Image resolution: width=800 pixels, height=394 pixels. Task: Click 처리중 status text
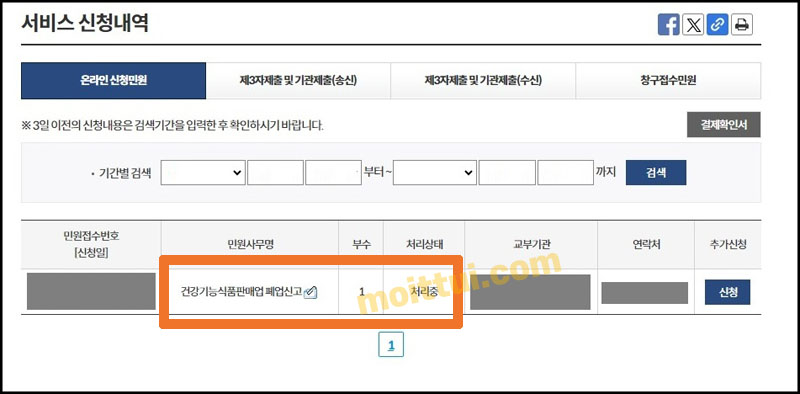(x=424, y=292)
